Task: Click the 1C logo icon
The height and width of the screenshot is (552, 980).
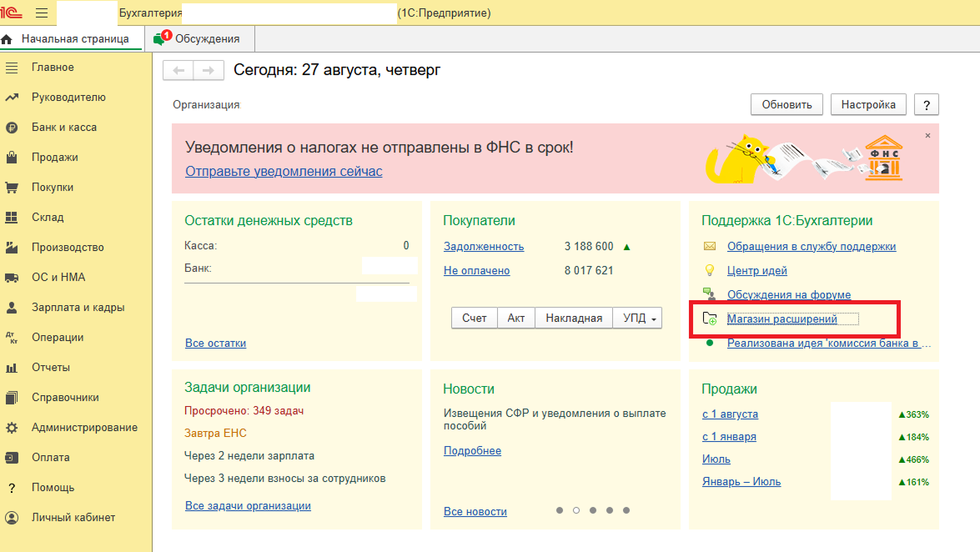Action: [11, 13]
